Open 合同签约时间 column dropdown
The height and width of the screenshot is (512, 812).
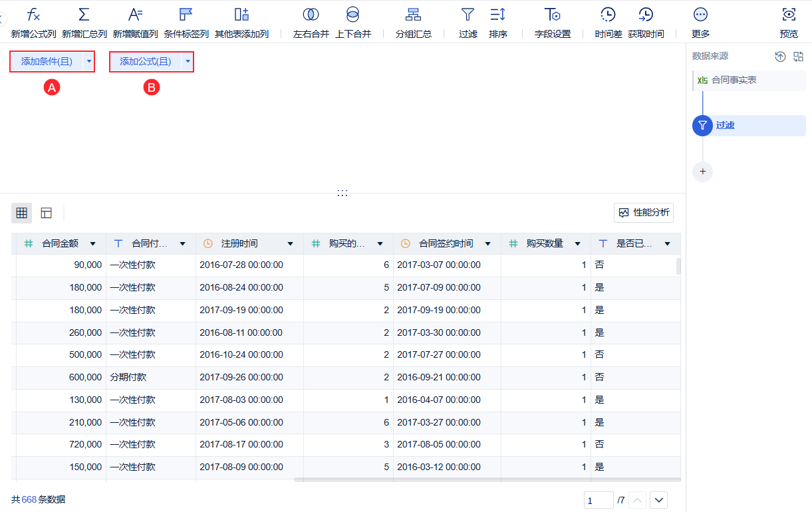coord(488,244)
